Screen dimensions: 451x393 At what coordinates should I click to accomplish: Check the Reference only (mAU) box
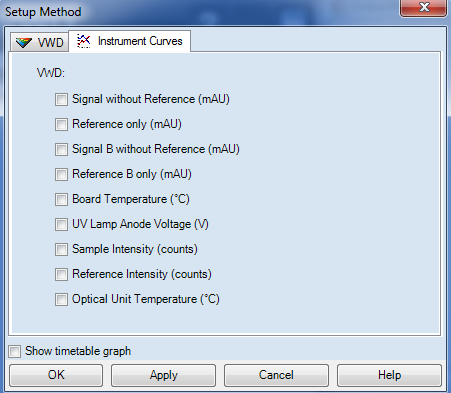[x=61, y=124]
